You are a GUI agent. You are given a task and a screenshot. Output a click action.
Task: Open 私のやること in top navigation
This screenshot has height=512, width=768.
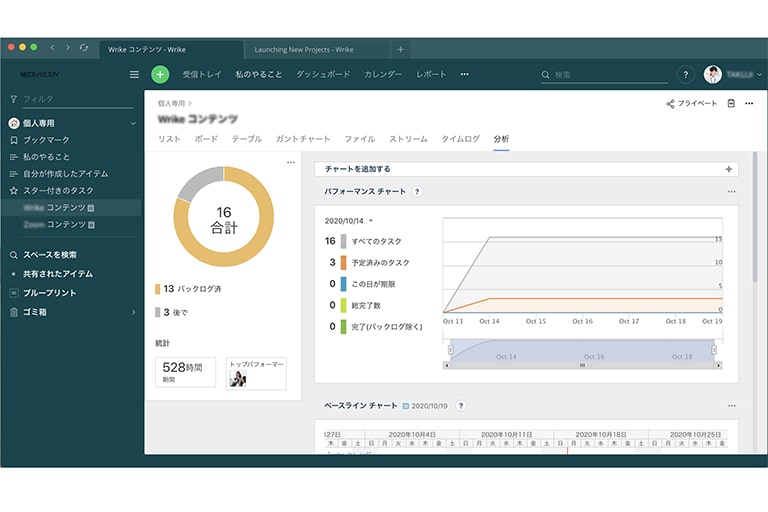[259, 74]
